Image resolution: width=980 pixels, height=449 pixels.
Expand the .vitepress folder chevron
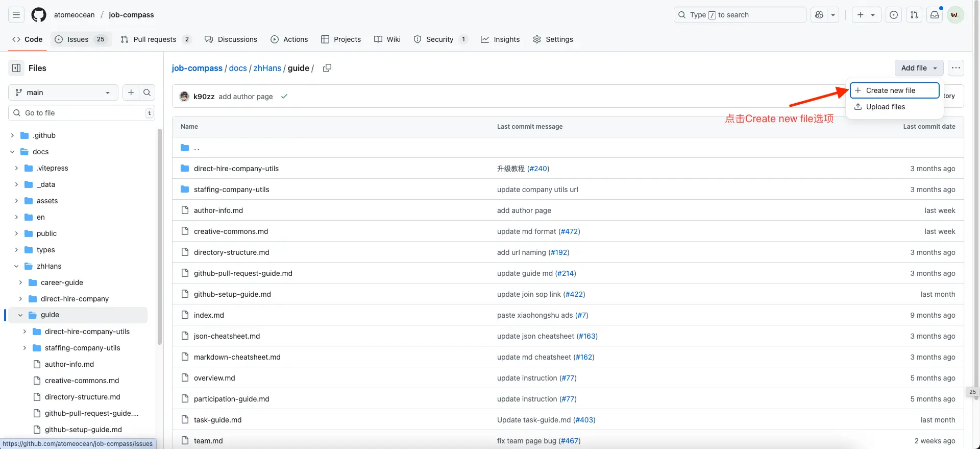pyautogui.click(x=16, y=168)
